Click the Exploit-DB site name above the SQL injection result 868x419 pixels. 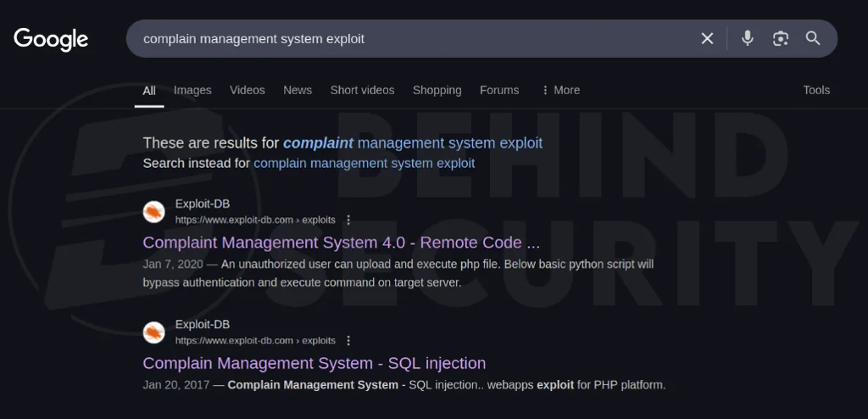203,325
